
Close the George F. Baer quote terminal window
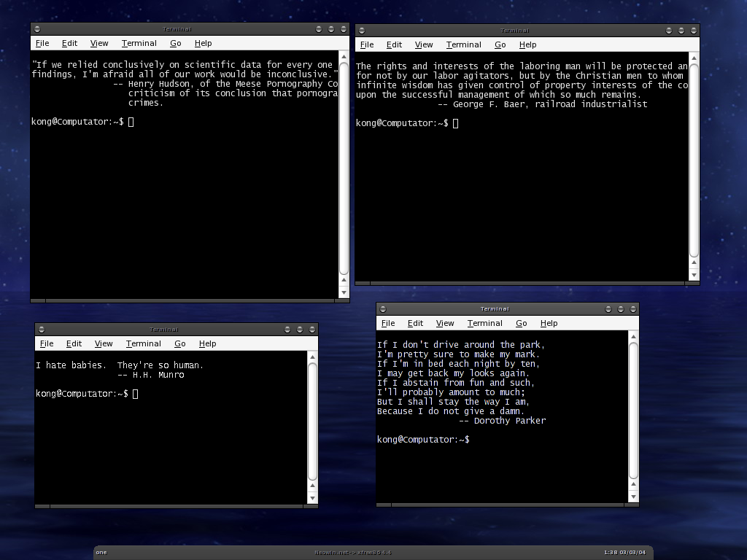tap(694, 31)
